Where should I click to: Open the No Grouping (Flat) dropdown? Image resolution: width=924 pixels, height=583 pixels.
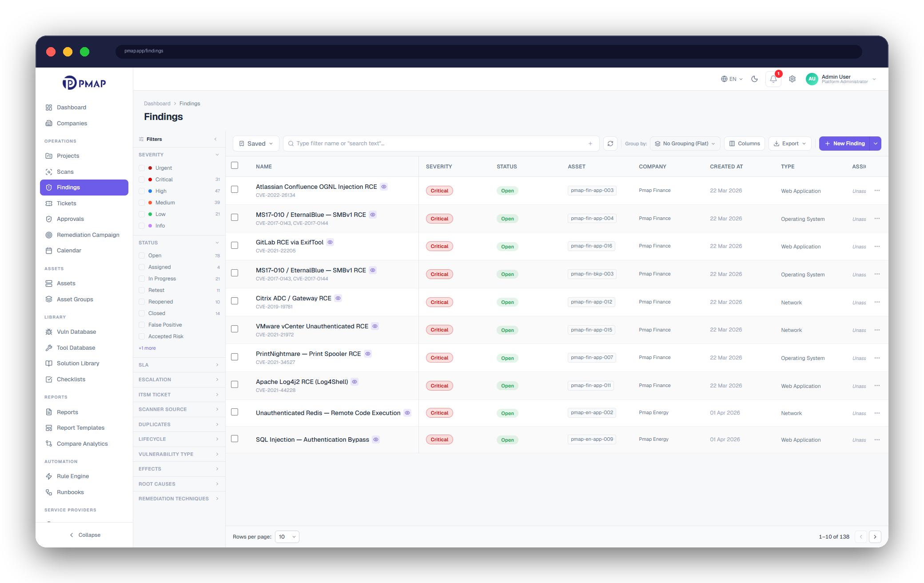pyautogui.click(x=685, y=144)
